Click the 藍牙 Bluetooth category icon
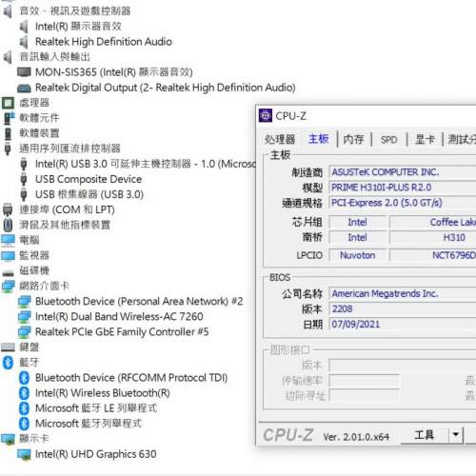The width and height of the screenshot is (476, 476). pyautogui.click(x=8, y=363)
